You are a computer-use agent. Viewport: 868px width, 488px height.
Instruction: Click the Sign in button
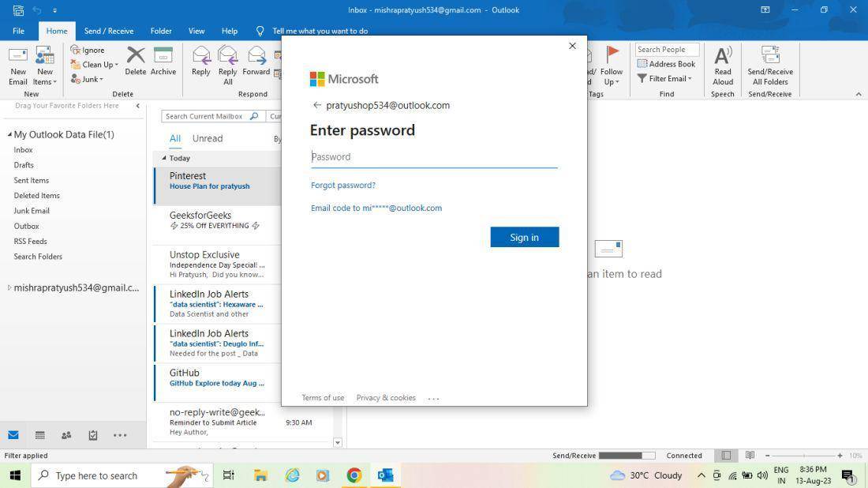click(x=524, y=237)
